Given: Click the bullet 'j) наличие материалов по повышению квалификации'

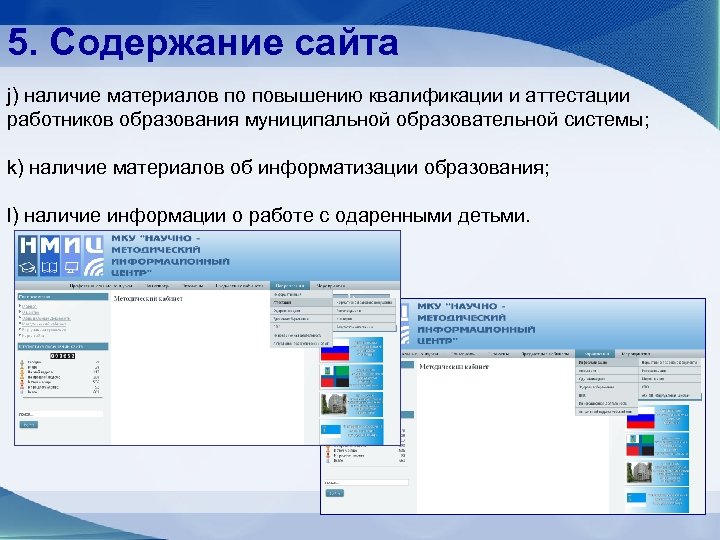Looking at the screenshot, I should tap(328, 107).
